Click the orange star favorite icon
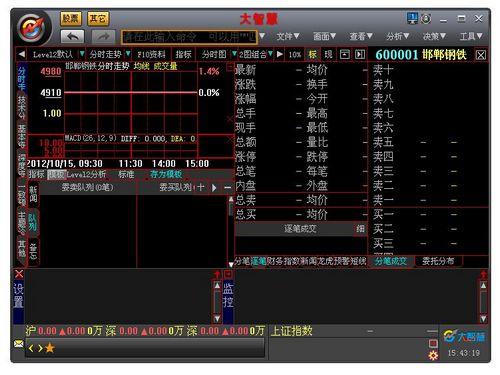Screen dimensions: 500x375 point(50,348)
